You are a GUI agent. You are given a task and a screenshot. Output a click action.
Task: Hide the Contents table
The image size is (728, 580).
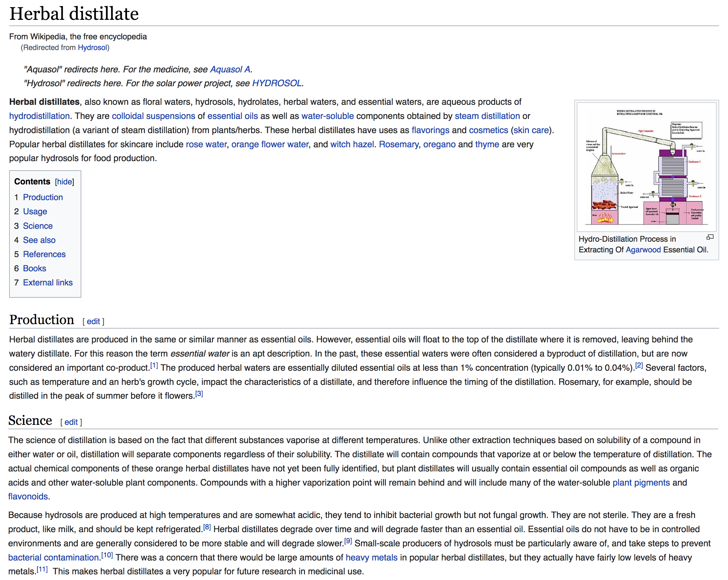pos(65,182)
